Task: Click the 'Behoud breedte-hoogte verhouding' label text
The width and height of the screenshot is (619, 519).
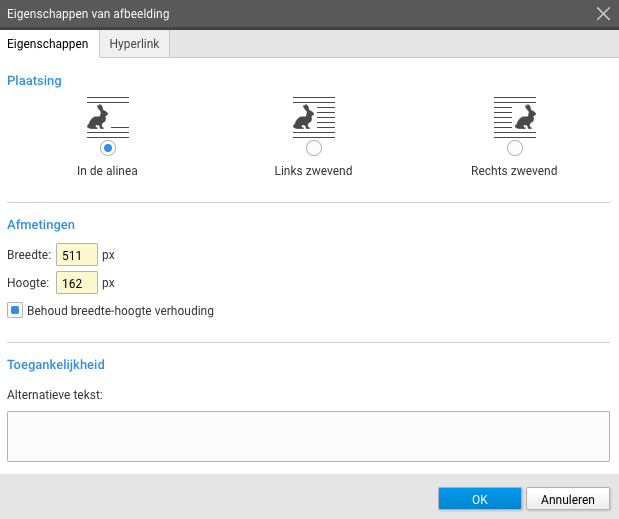Action: 120,311
